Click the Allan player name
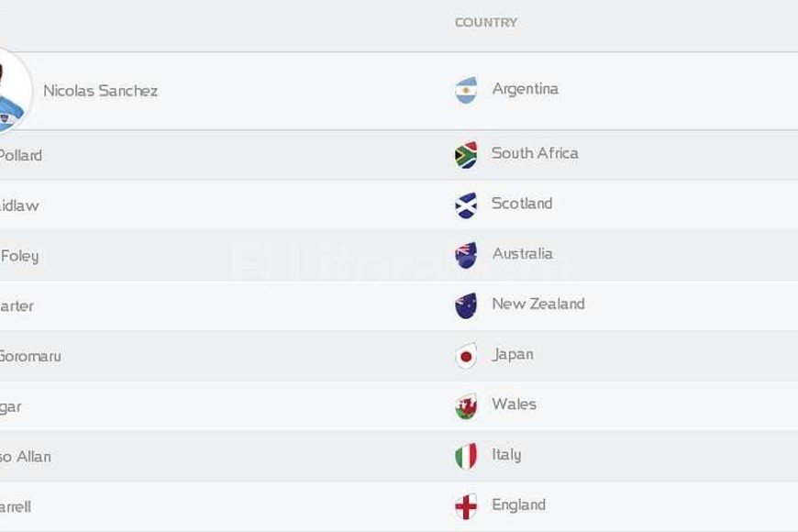798x532 pixels. pos(26,457)
